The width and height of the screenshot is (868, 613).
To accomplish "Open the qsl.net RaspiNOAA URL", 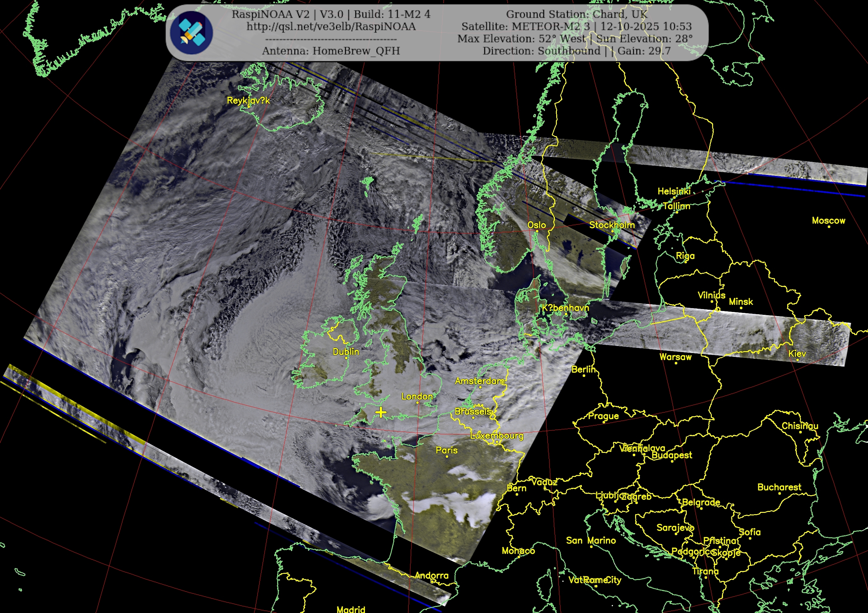I will click(x=331, y=26).
